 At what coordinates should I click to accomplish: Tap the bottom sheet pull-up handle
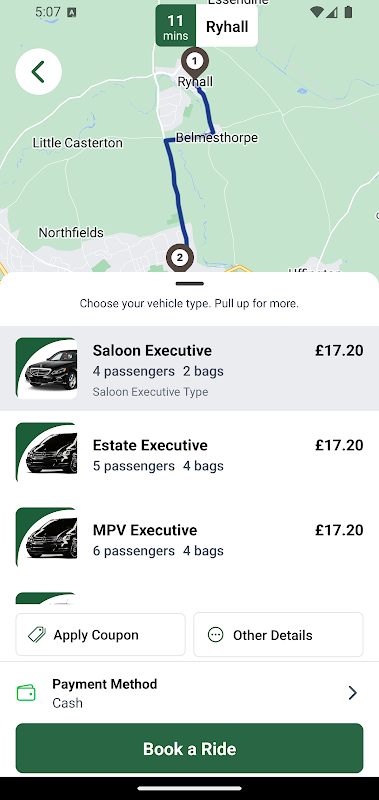(x=189, y=284)
